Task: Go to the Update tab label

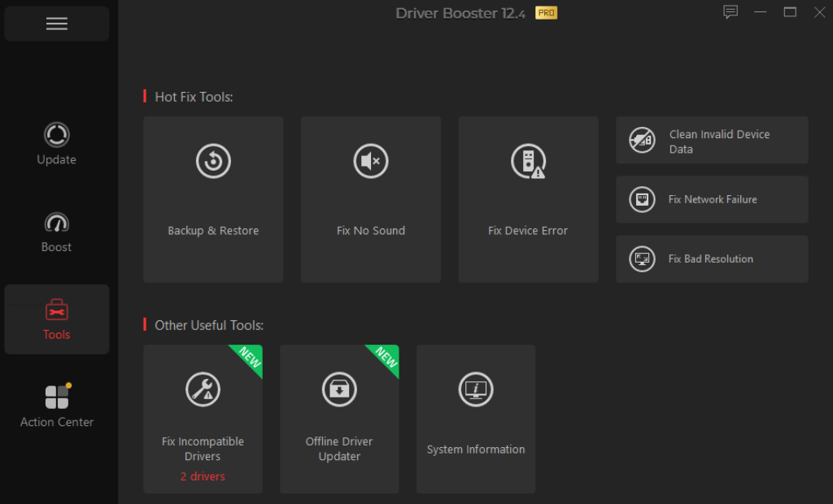Action: pyautogui.click(x=56, y=159)
